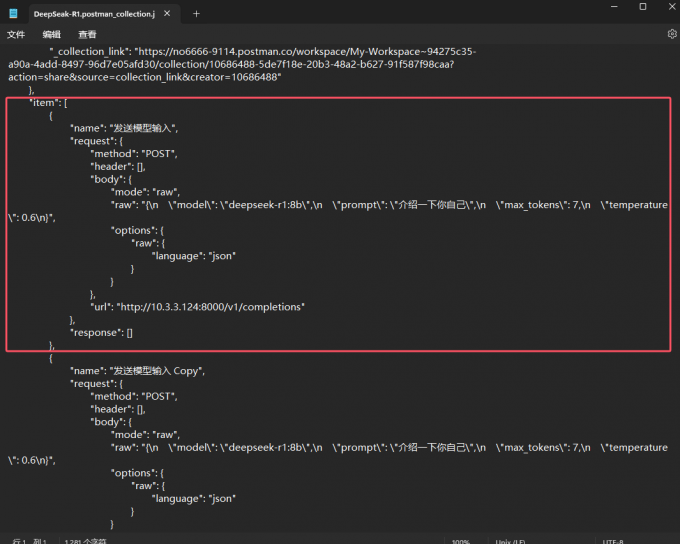Open the 查看 menu
This screenshot has width=680, height=544.
coord(87,34)
